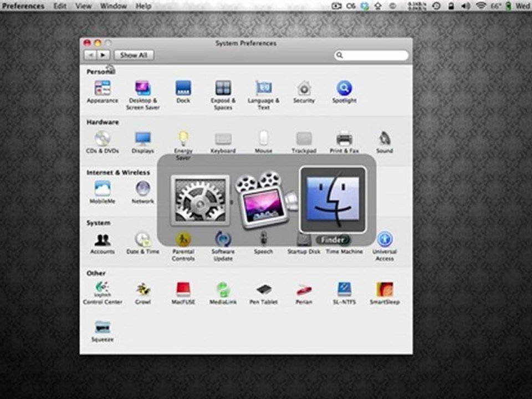Open Exposé & Spaces preferences

point(223,95)
